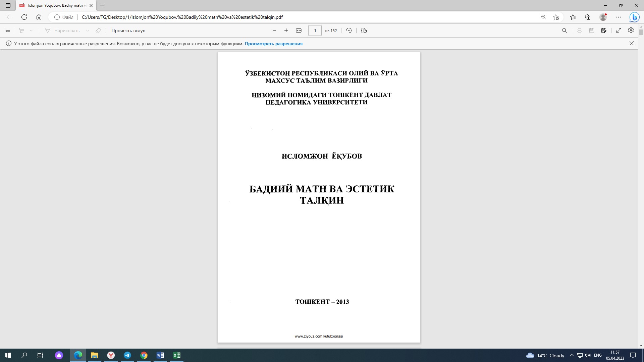Select the Islomjon Yoqubov PDF tab

pyautogui.click(x=55, y=5)
